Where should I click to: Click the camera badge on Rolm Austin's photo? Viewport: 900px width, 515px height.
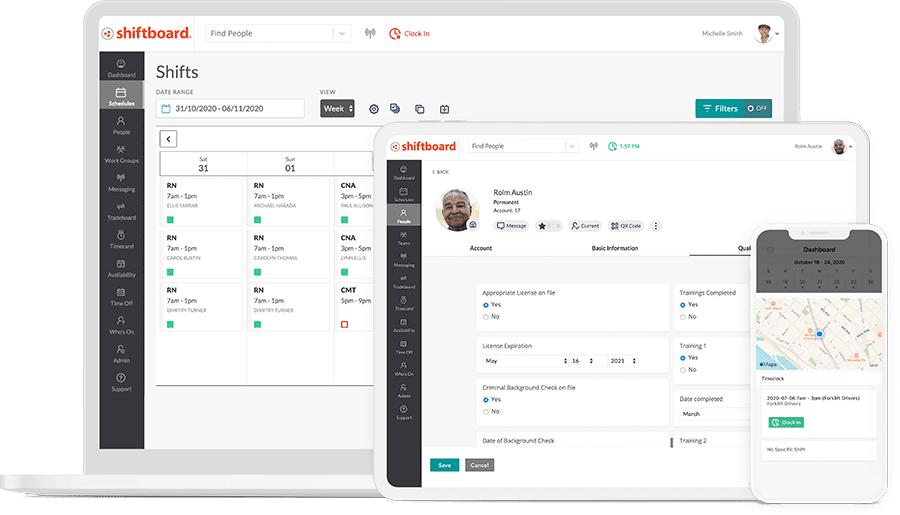click(473, 225)
